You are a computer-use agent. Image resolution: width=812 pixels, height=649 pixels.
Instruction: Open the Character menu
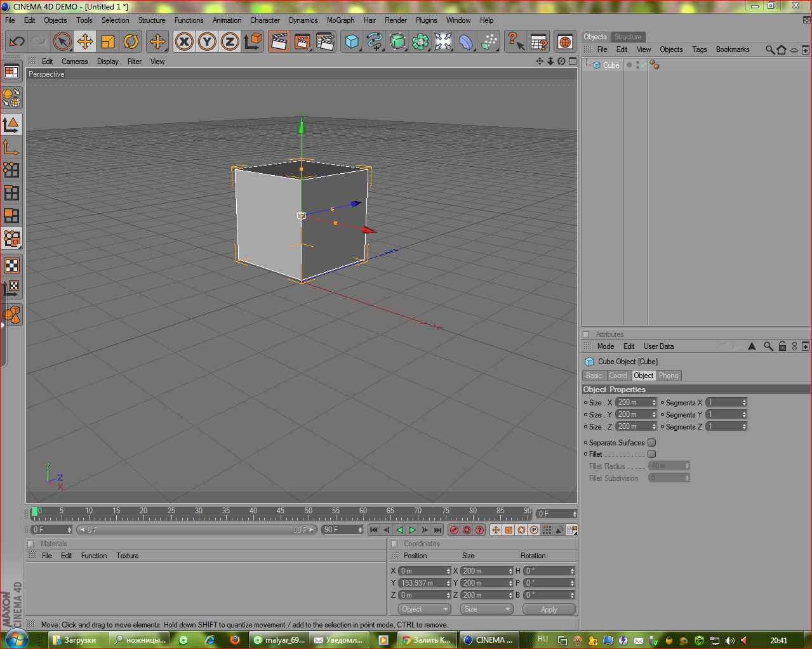265,20
